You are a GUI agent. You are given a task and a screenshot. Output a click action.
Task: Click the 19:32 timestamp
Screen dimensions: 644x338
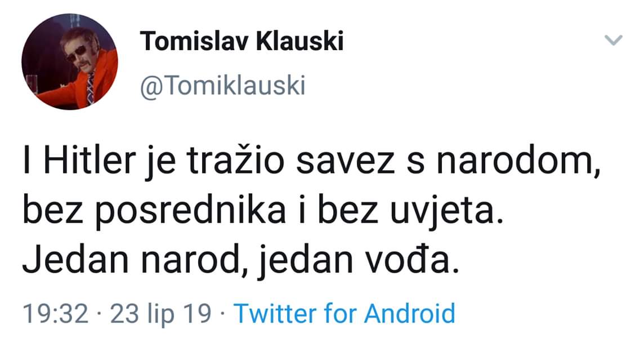click(54, 313)
